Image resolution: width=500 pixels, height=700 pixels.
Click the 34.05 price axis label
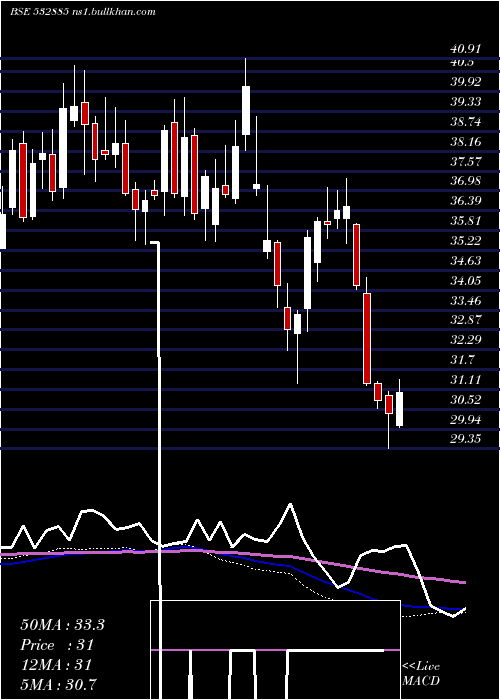point(466,281)
